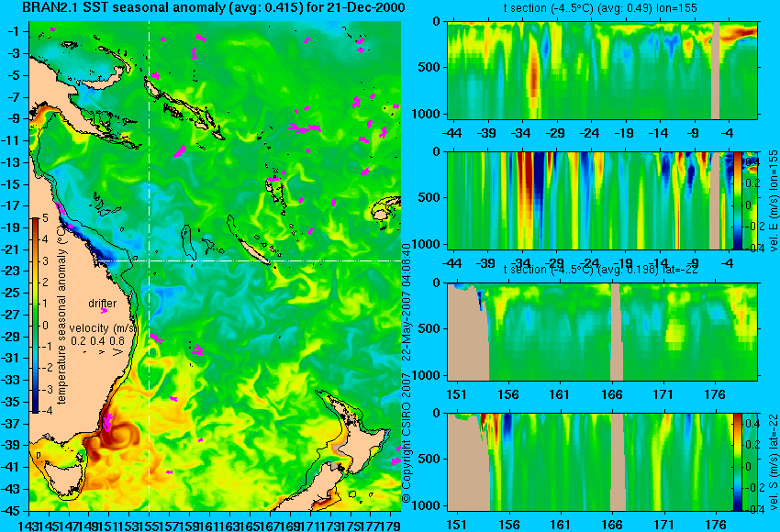Click the '500' depth label of the southward velocity section
780x532 pixels.
[429, 460]
